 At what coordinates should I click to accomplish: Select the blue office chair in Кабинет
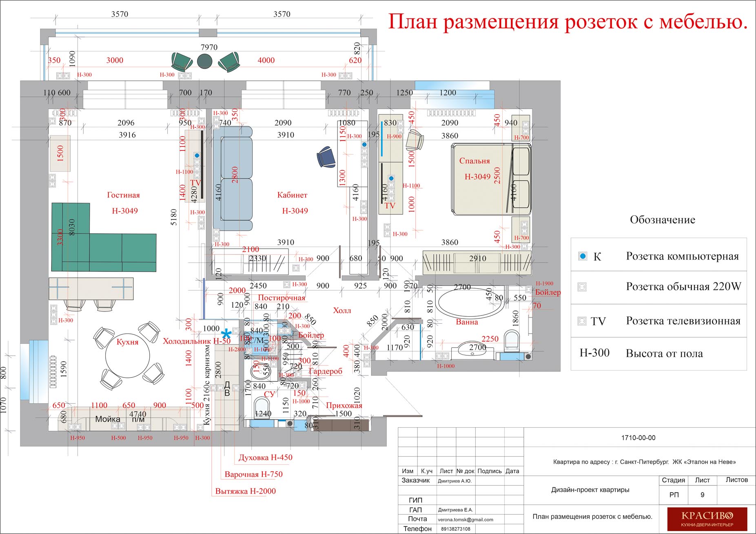(326, 157)
